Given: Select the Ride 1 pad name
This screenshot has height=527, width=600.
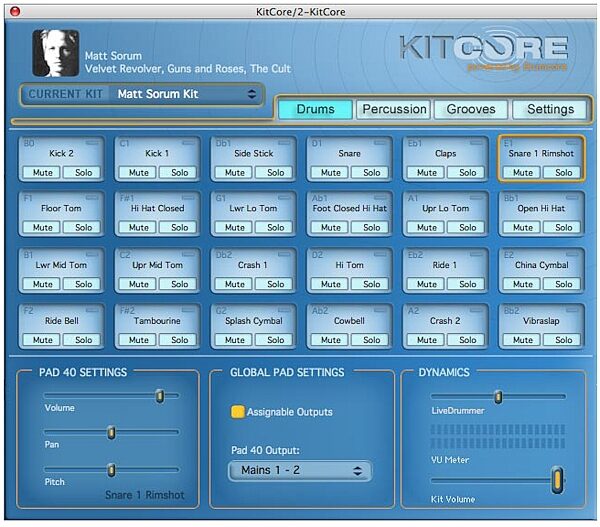Looking at the screenshot, I should (444, 265).
